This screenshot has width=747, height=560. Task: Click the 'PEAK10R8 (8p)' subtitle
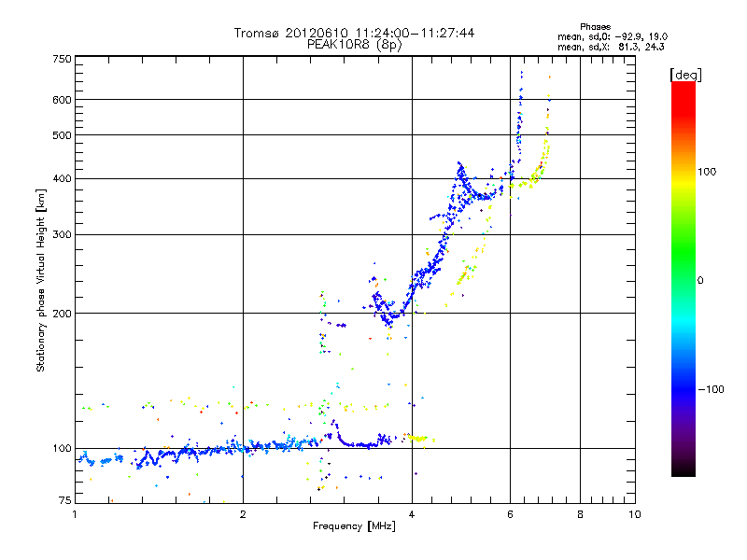[x=355, y=45]
